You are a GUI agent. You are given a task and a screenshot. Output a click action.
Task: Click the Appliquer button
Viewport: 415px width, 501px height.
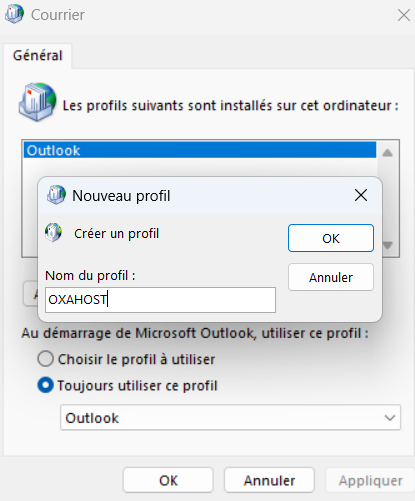pyautogui.click(x=370, y=480)
